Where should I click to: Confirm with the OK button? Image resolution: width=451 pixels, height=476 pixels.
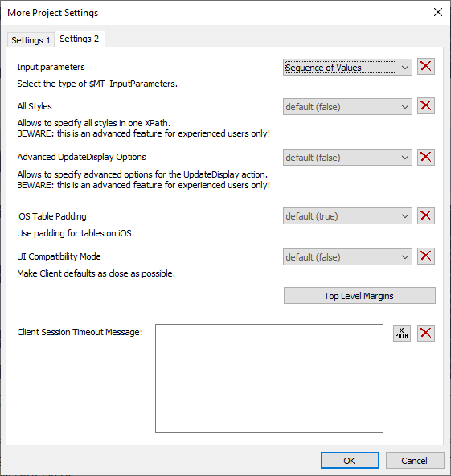[350, 461]
